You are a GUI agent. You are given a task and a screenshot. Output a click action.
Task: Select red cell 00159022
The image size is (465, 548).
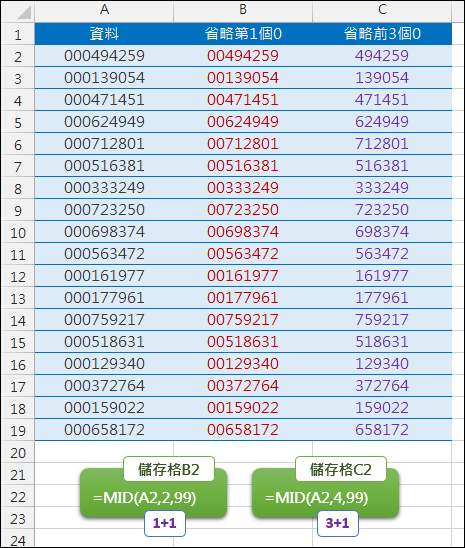click(243, 408)
